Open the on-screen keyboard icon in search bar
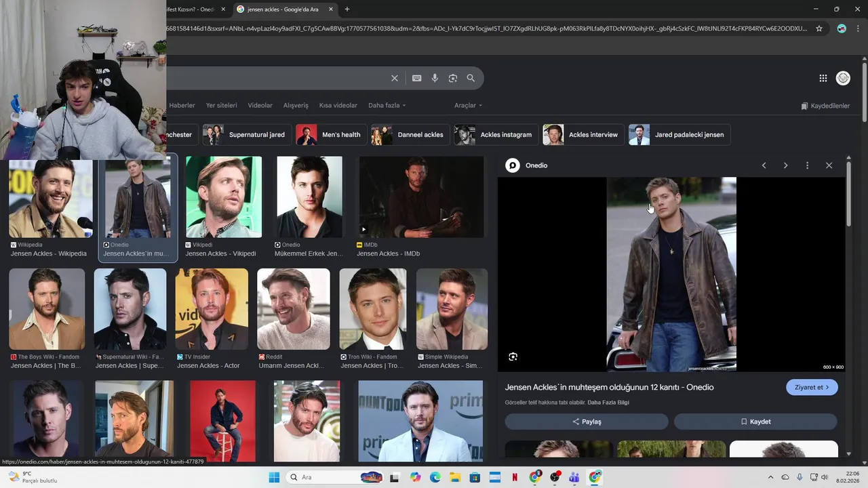Screen dimensions: 868x488 [417, 78]
